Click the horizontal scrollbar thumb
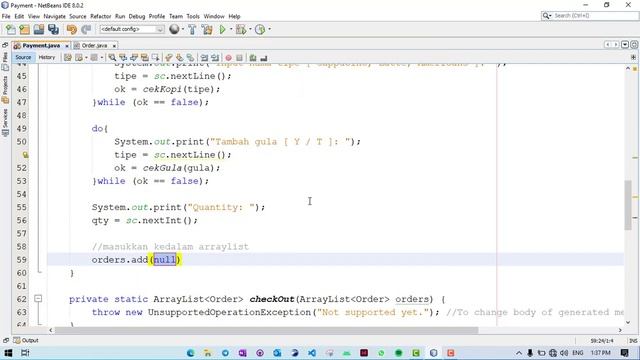Screen dimensions: 640x360 pyautogui.click(x=266, y=330)
